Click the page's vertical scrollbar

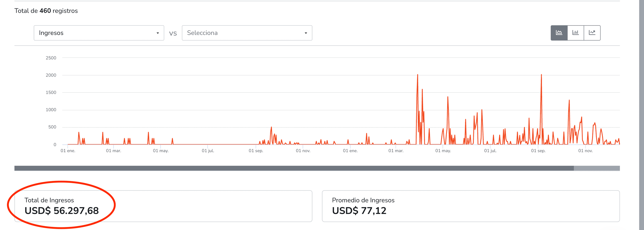click(641, 115)
